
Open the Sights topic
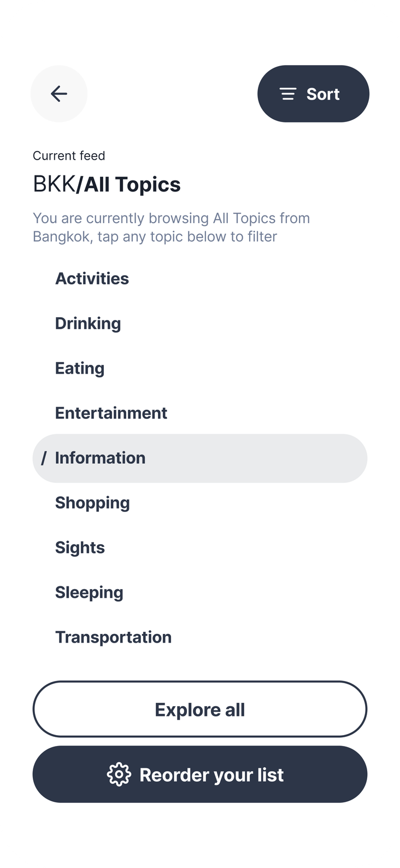(x=80, y=548)
